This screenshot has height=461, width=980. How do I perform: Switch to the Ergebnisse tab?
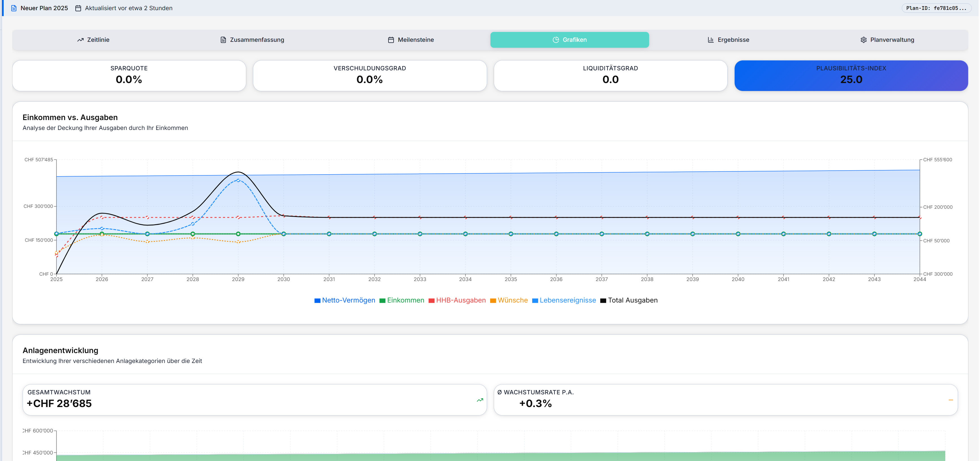pos(728,40)
